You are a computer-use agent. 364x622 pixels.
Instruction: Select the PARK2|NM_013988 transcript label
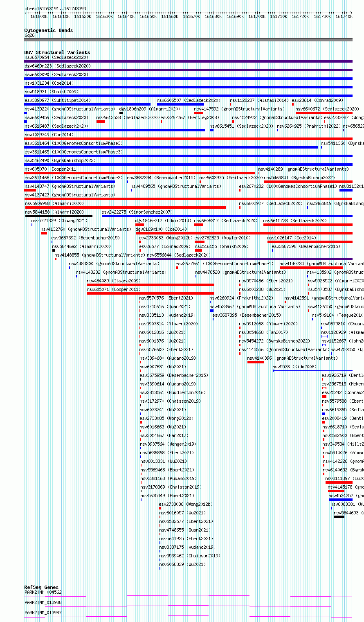(43, 602)
